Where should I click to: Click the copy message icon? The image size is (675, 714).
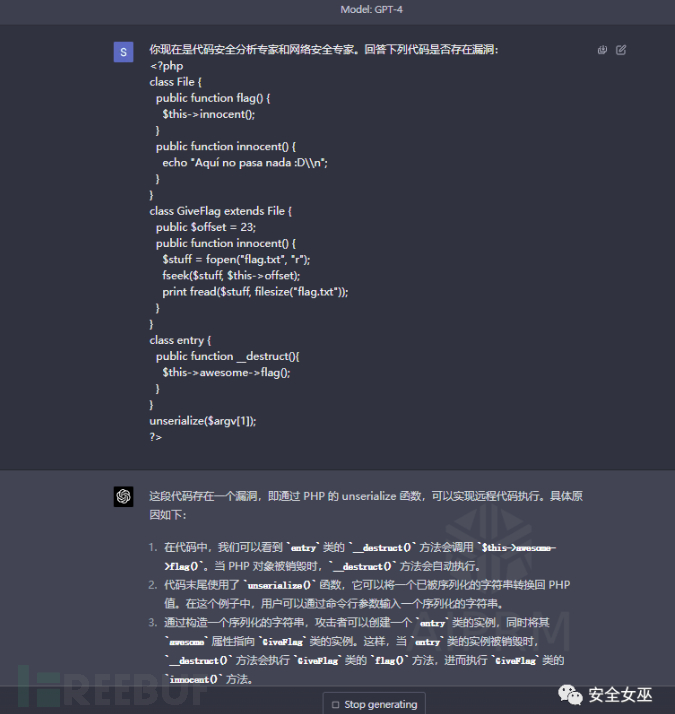(x=602, y=50)
